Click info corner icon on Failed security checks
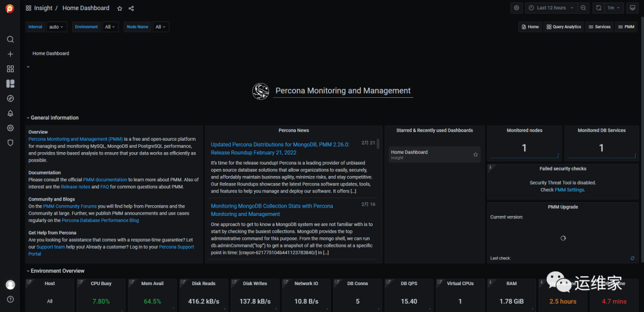 point(490,166)
